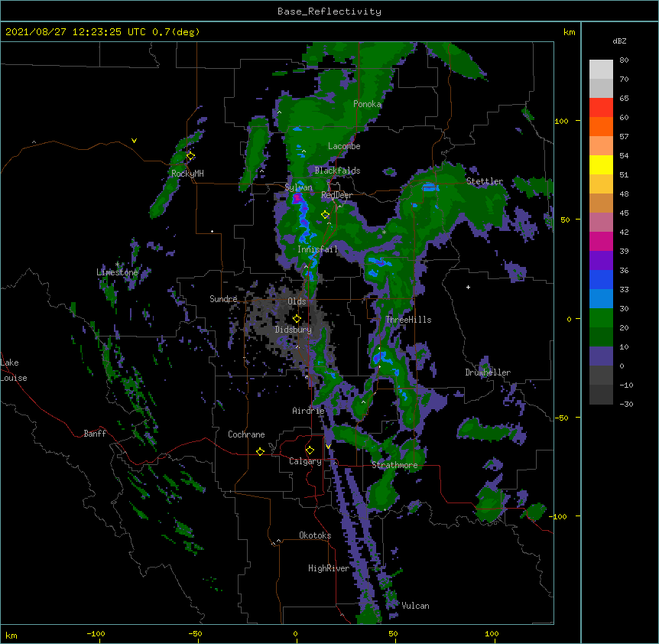Click the HighRiver town label

click(329, 568)
